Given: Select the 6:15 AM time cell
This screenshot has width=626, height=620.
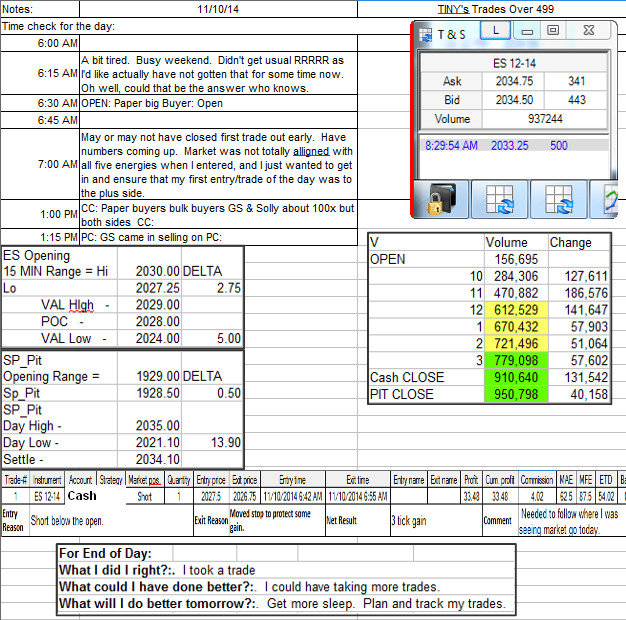Looking at the screenshot, I should (x=40, y=73).
